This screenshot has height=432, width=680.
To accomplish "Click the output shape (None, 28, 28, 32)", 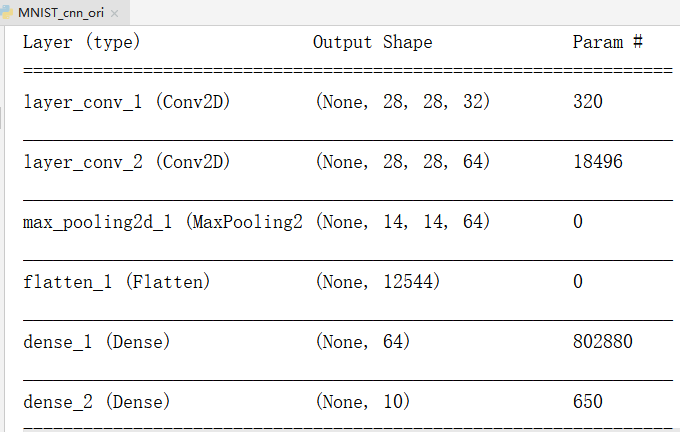I will 402,102.
